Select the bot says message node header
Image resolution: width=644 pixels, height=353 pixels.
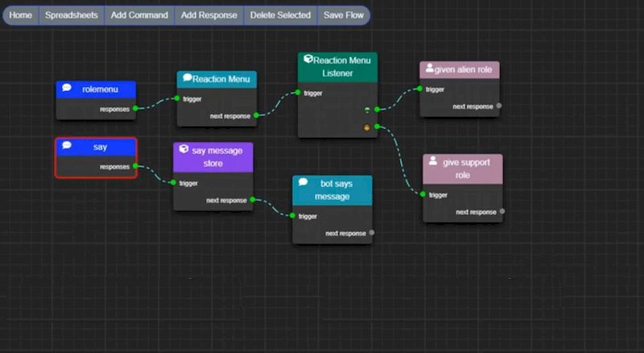(332, 190)
